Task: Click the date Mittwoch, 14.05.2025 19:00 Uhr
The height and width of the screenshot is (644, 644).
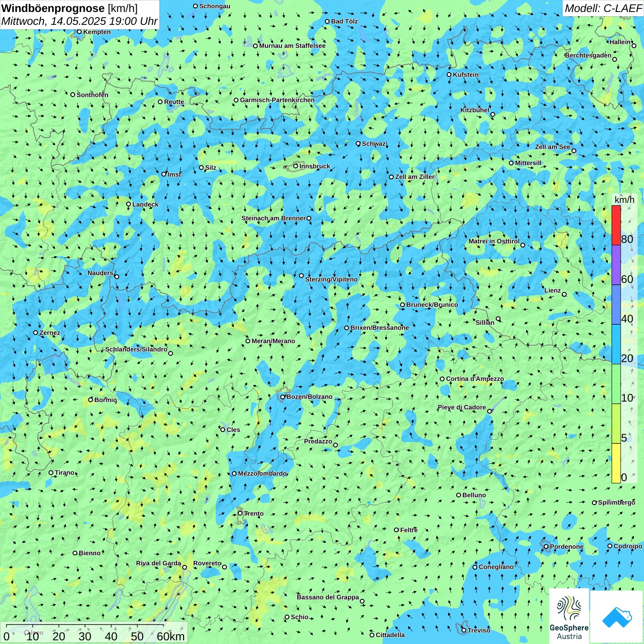Action: pos(79,21)
